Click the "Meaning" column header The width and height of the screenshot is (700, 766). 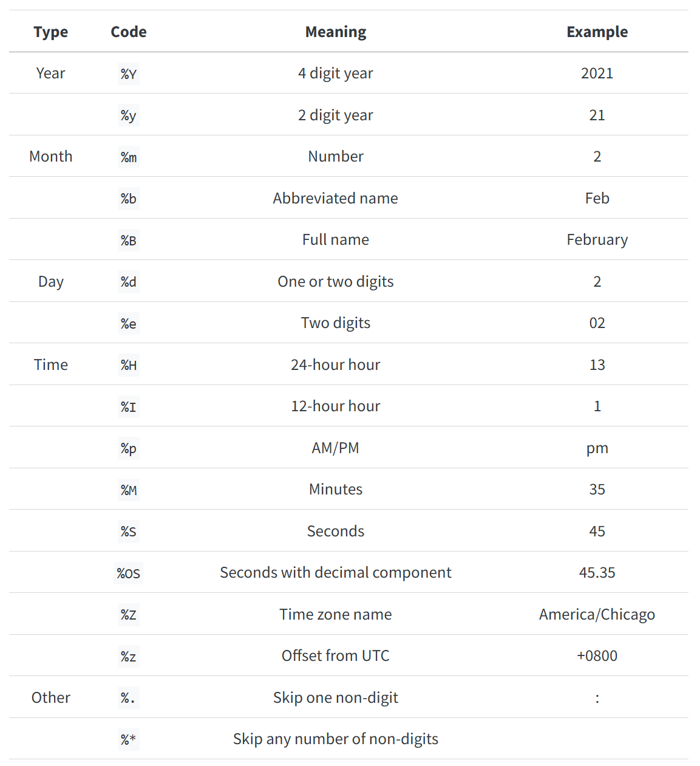coord(336,32)
